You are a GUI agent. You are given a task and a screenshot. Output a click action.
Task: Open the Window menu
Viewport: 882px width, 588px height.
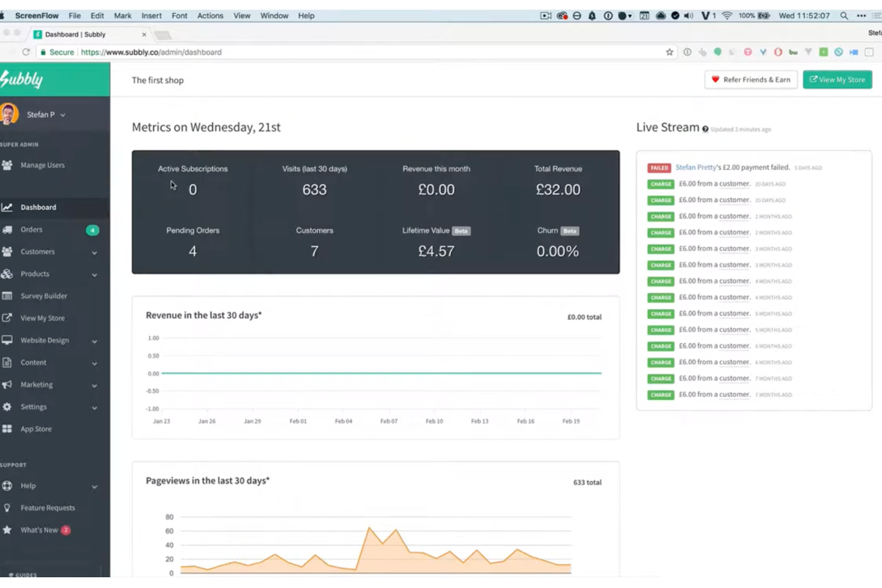[274, 16]
